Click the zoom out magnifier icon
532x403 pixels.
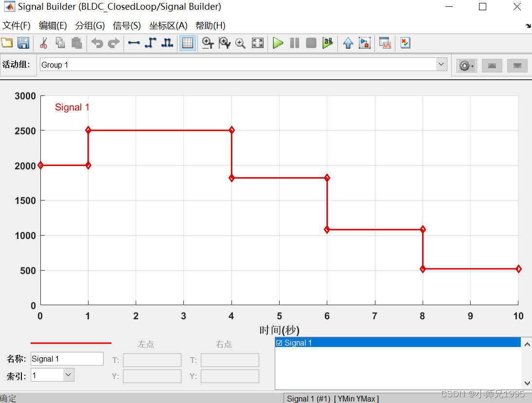pyautogui.click(x=241, y=43)
